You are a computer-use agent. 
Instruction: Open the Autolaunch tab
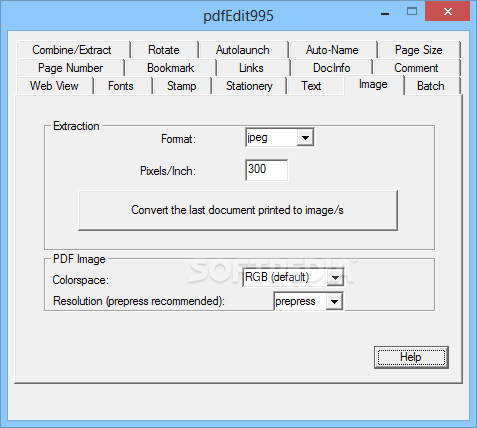pos(243,50)
